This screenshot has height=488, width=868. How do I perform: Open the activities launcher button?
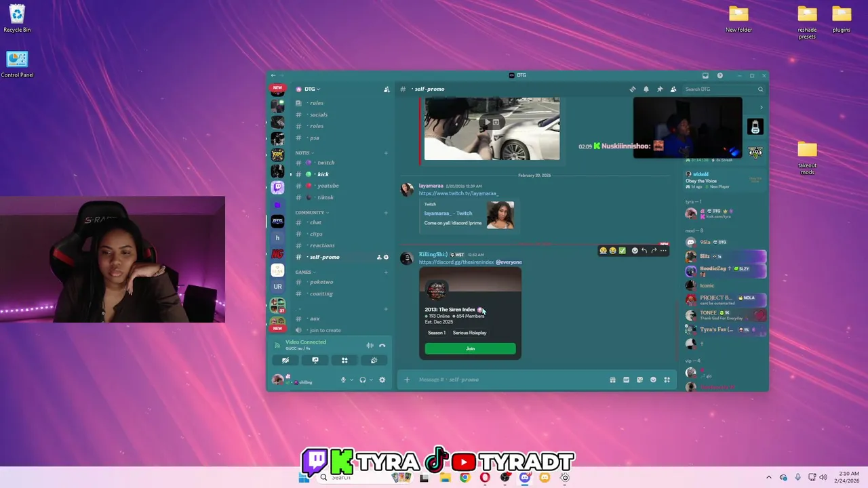pyautogui.click(x=344, y=361)
